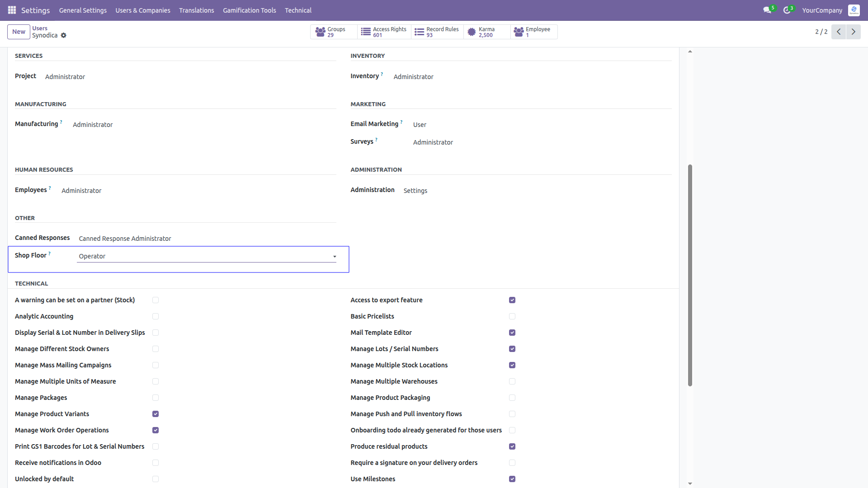Click help tooltip mark beside Email Marketing
This screenshot has height=488, width=868.
coord(401,122)
